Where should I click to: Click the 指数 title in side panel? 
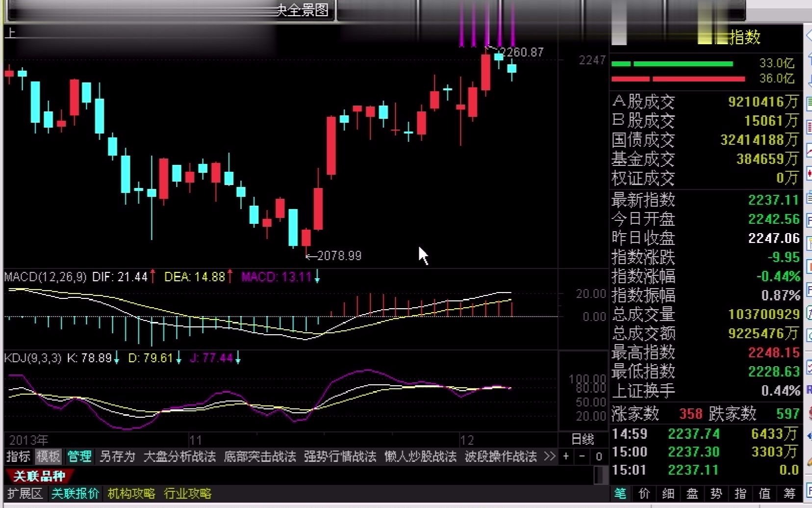pos(745,37)
